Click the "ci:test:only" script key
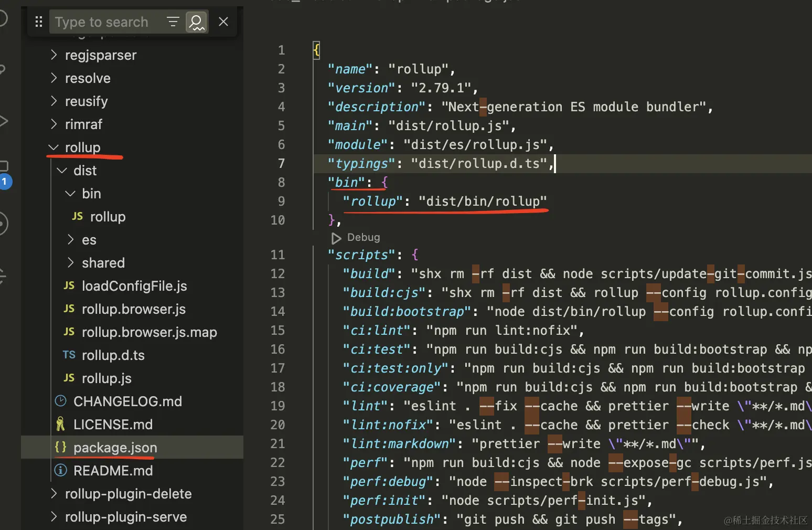This screenshot has width=812, height=530. [396, 368]
